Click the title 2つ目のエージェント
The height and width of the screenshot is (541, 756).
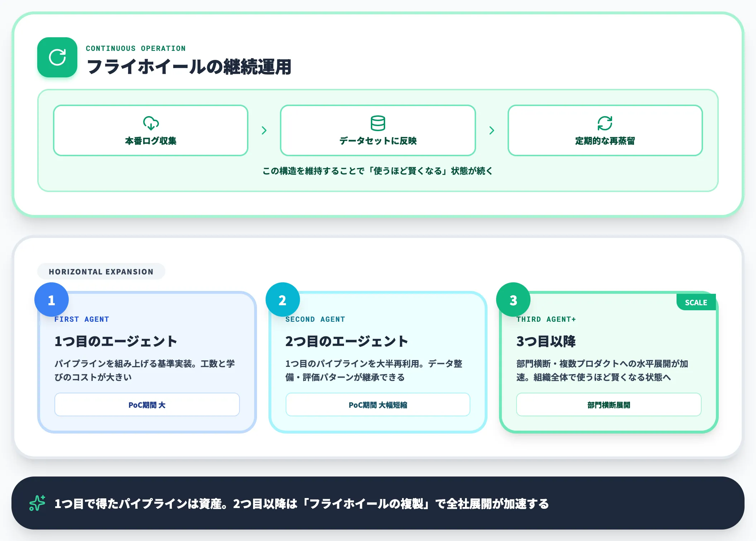tap(347, 341)
